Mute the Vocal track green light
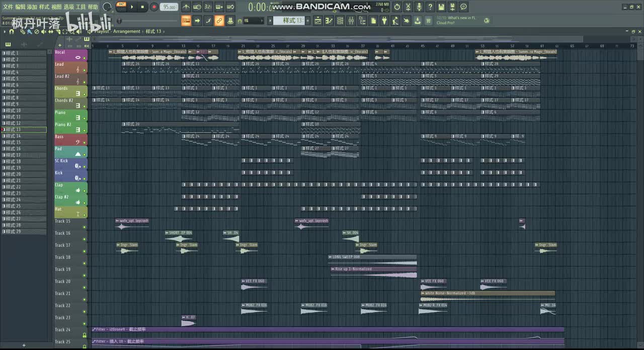The height and width of the screenshot is (350, 644). point(85,58)
